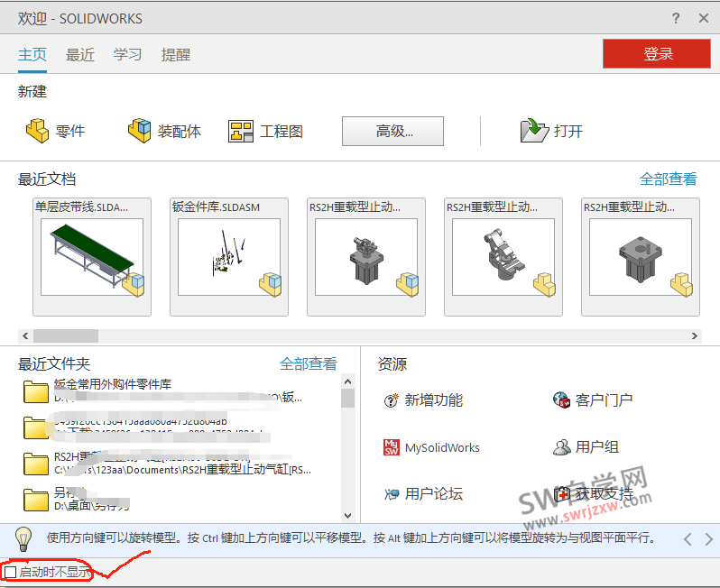Show the next tip with right chevron
Screen dimensions: 720x588
(x=708, y=539)
